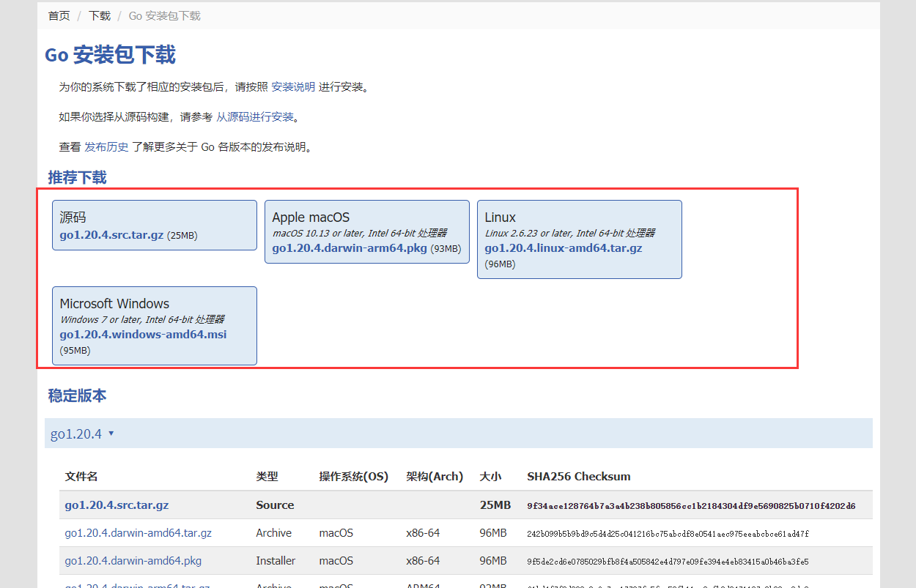Click the 文件名 column header
The image size is (916, 588).
(81, 477)
